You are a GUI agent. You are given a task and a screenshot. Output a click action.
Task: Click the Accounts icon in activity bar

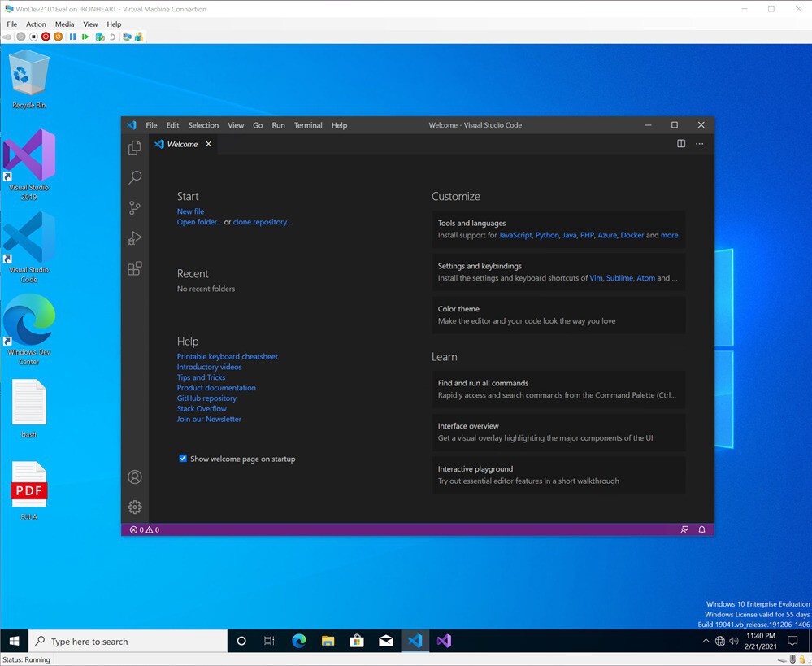tap(135, 477)
